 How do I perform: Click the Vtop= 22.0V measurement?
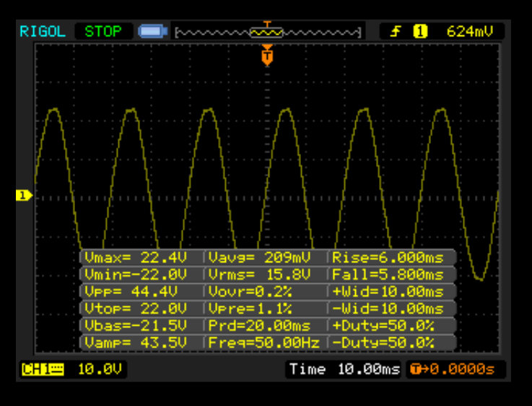136,308
